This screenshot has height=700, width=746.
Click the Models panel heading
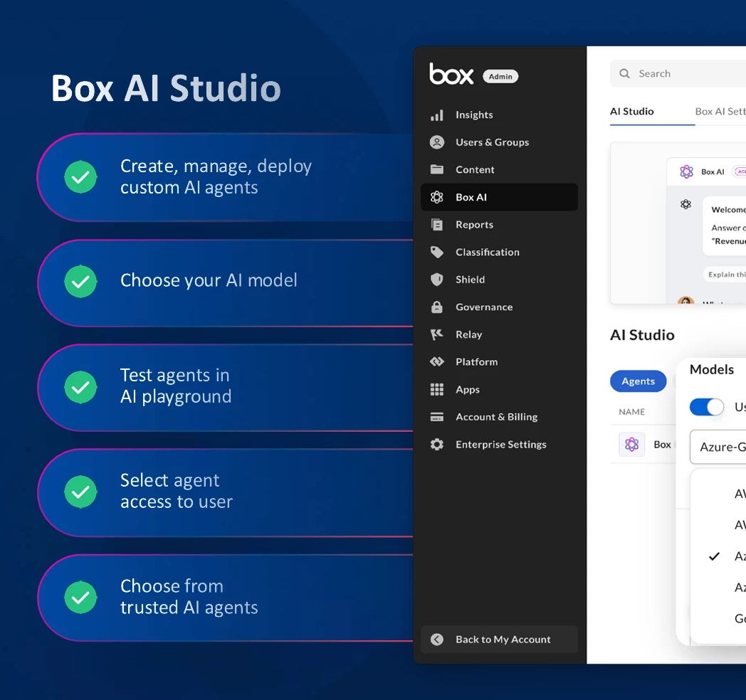712,369
